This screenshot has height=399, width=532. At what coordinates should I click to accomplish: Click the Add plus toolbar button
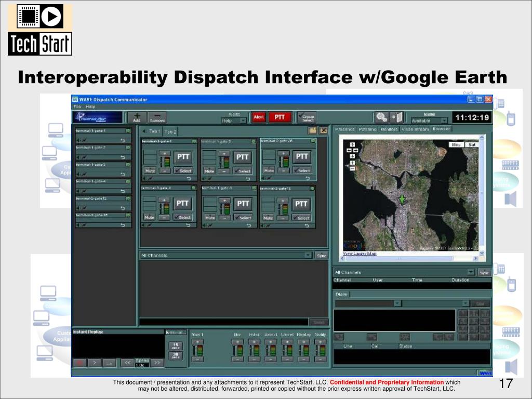pos(137,117)
